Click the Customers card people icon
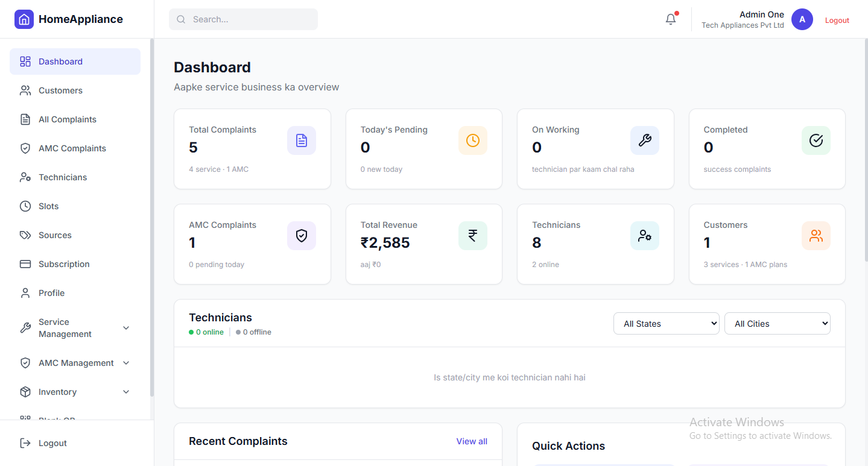868x466 pixels. (816, 236)
